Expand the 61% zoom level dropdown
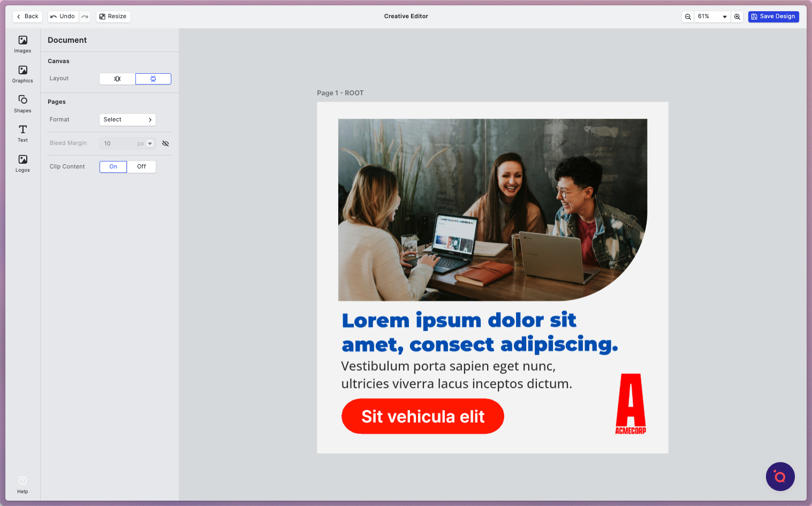812x506 pixels. 724,17
